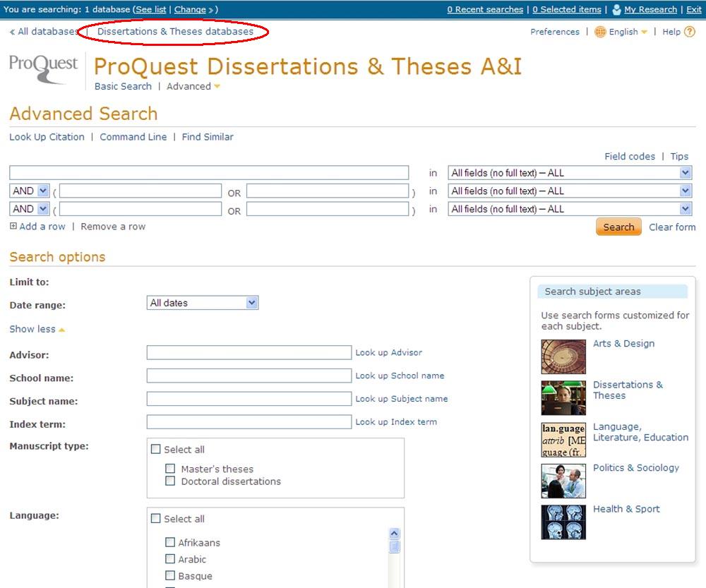This screenshot has width=706, height=588.
Task: Open the second row AND operator dropdown
Action: [29, 191]
